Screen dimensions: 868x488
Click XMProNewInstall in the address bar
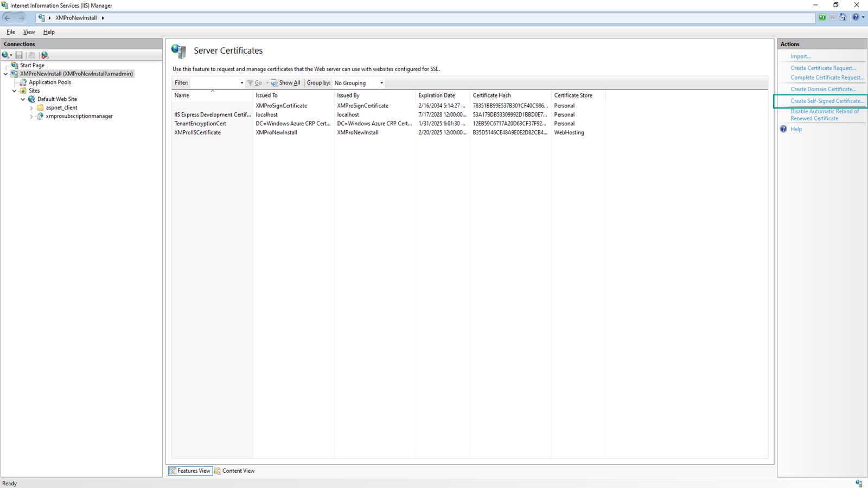coord(76,18)
